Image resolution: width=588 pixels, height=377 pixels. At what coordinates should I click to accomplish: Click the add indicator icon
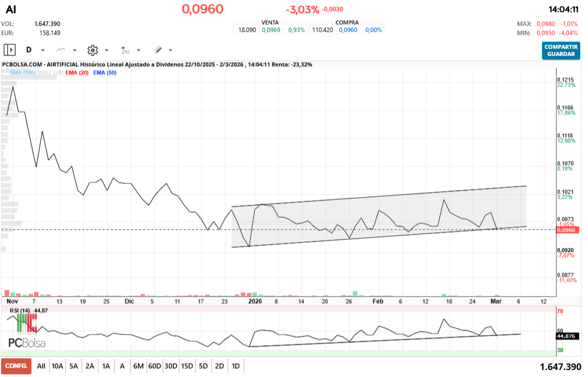[x=125, y=50]
